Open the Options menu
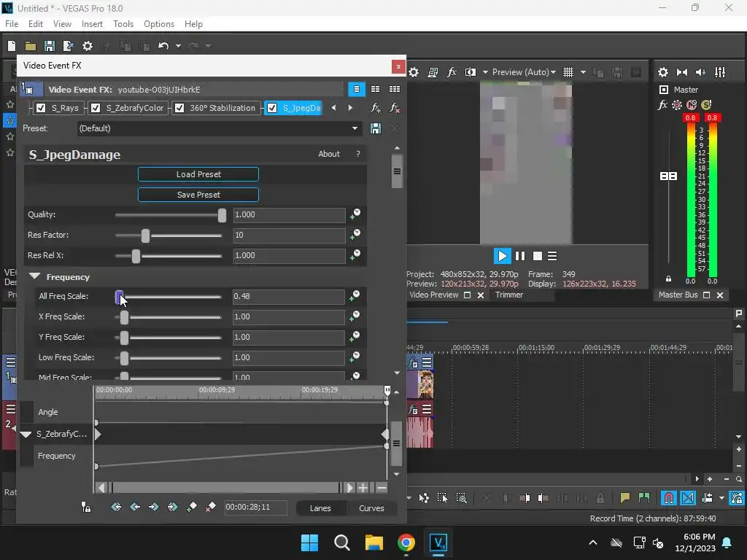747x560 pixels. coord(159,24)
